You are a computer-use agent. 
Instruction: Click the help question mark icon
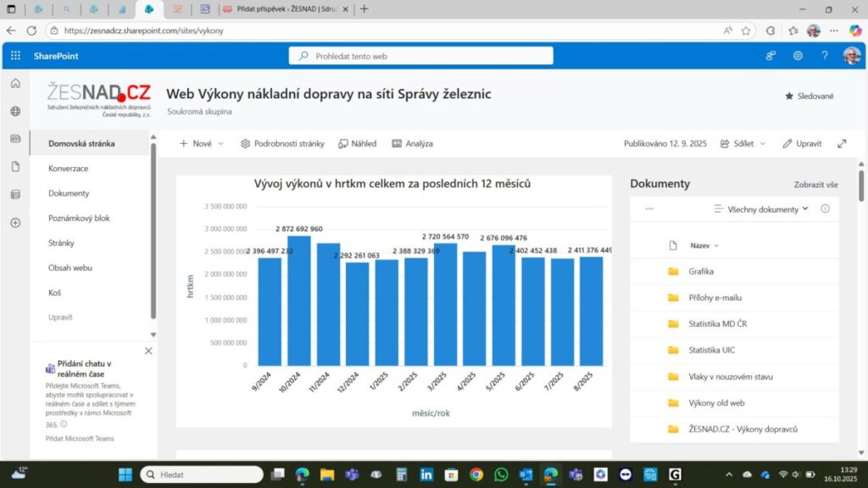[824, 56]
